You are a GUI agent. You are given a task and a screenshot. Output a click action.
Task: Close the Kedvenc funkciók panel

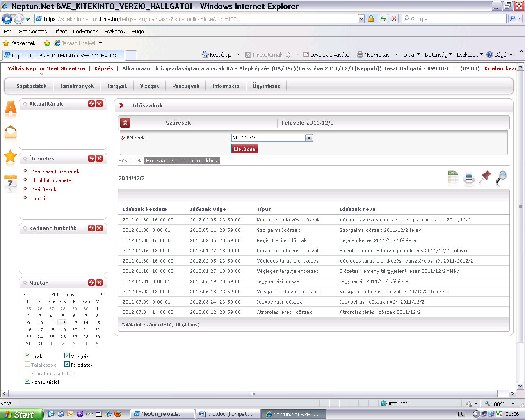click(99, 228)
